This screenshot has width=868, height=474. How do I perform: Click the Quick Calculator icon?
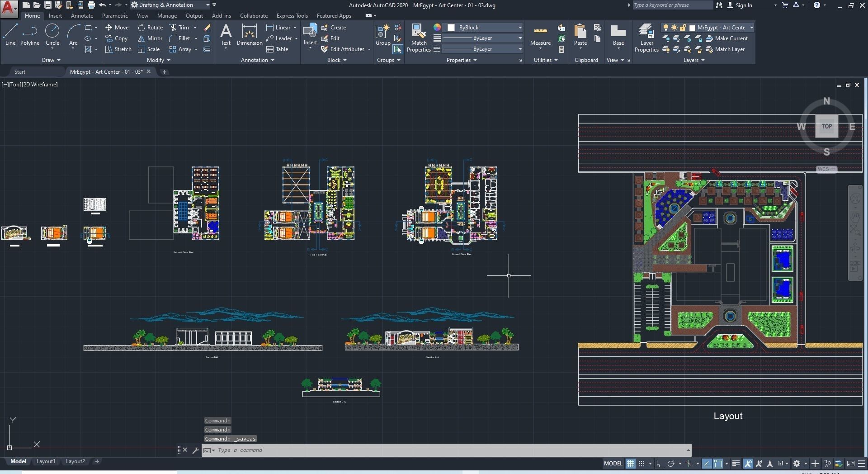pos(561,49)
